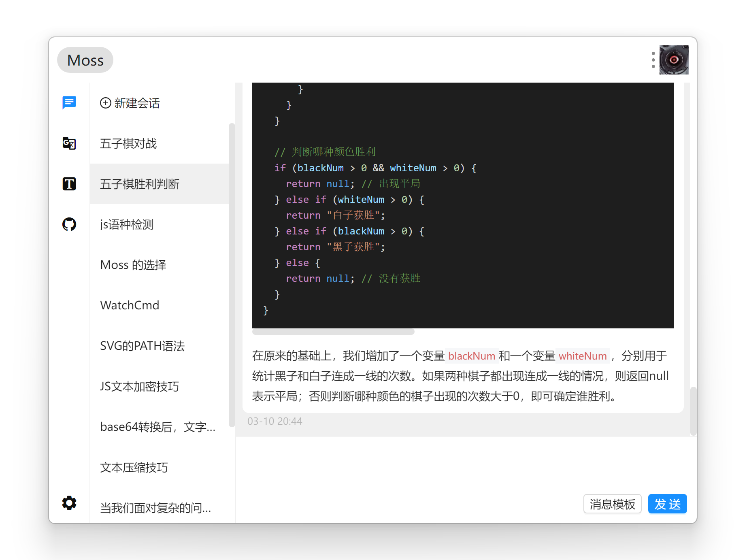Open the WatchCmd conversation
Viewport: 749px width, 560px height.
(x=159, y=305)
